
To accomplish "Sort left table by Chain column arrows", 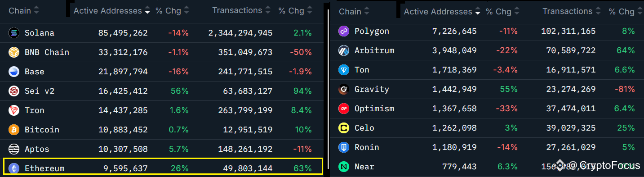I will (x=36, y=10).
